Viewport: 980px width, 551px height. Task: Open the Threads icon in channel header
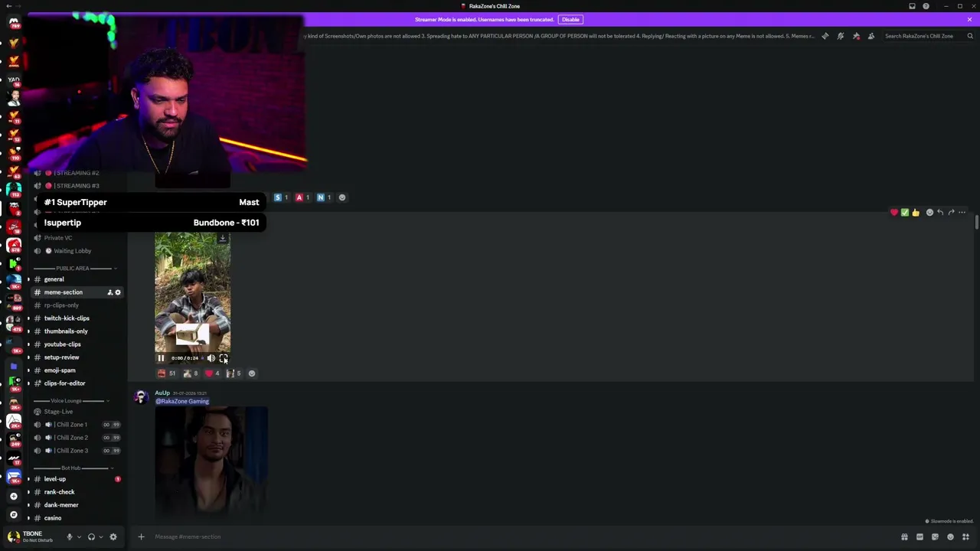click(x=825, y=36)
